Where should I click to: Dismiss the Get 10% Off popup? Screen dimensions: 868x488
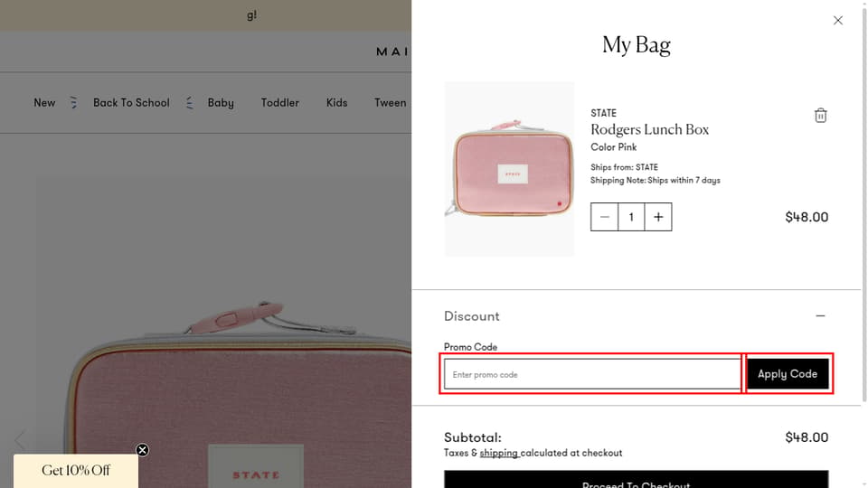point(142,450)
